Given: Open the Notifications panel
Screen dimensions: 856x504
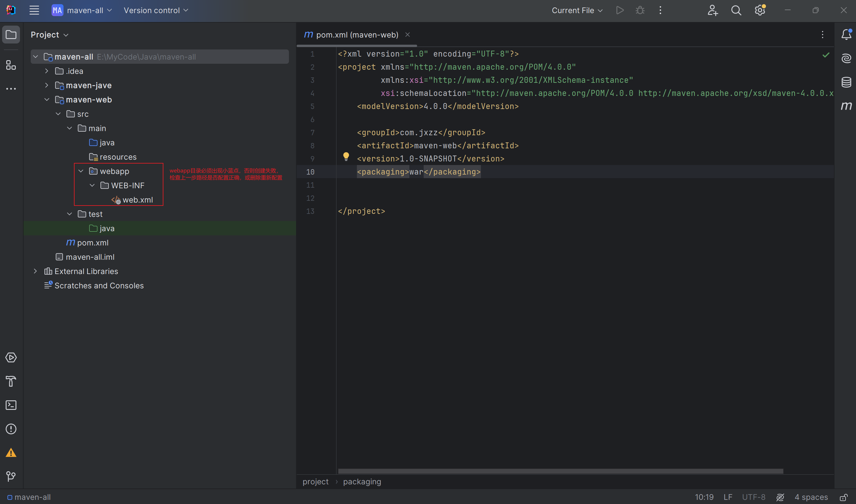Looking at the screenshot, I should coord(846,34).
